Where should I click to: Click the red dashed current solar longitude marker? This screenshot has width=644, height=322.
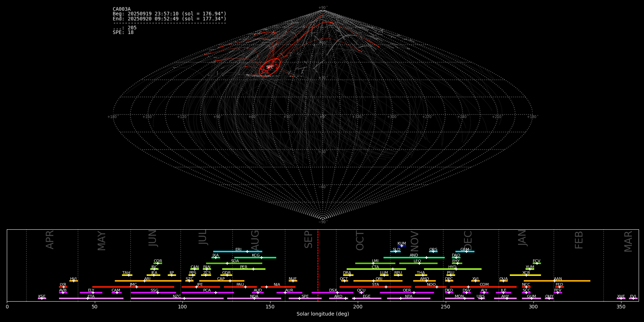(318, 265)
